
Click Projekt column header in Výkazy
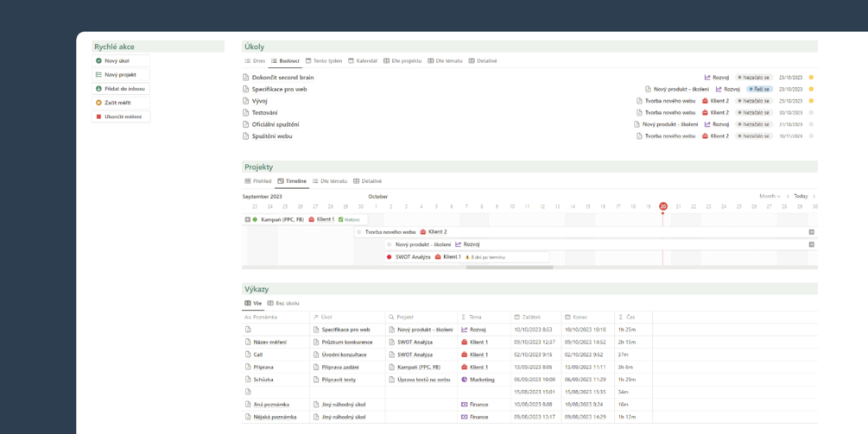[x=421, y=318]
